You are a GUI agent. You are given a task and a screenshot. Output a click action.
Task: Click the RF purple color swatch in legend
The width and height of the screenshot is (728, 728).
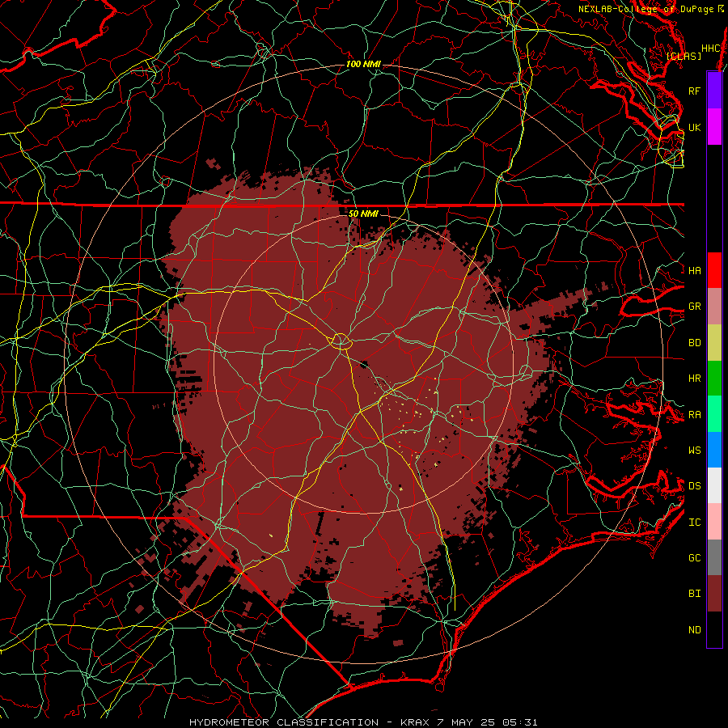tap(714, 91)
